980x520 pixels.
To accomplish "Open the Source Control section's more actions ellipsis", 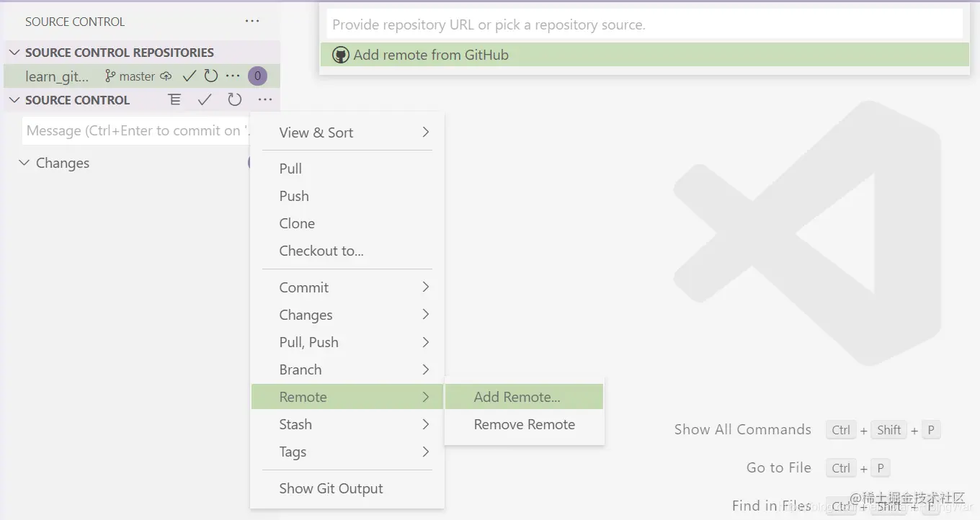I will pos(265,100).
